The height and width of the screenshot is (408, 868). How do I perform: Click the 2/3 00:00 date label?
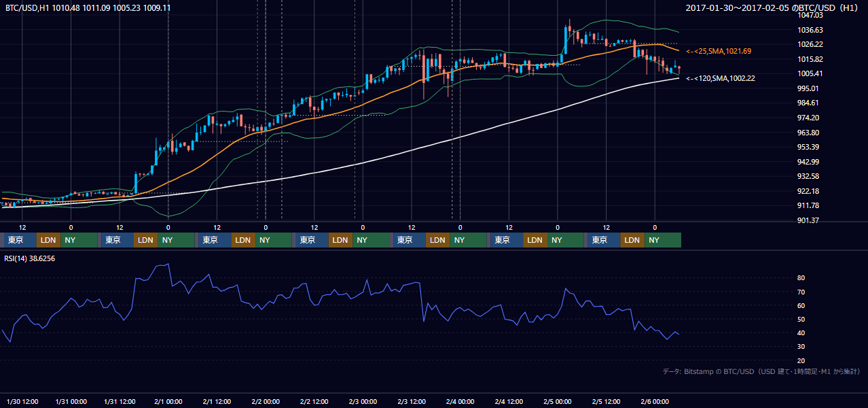(x=363, y=402)
